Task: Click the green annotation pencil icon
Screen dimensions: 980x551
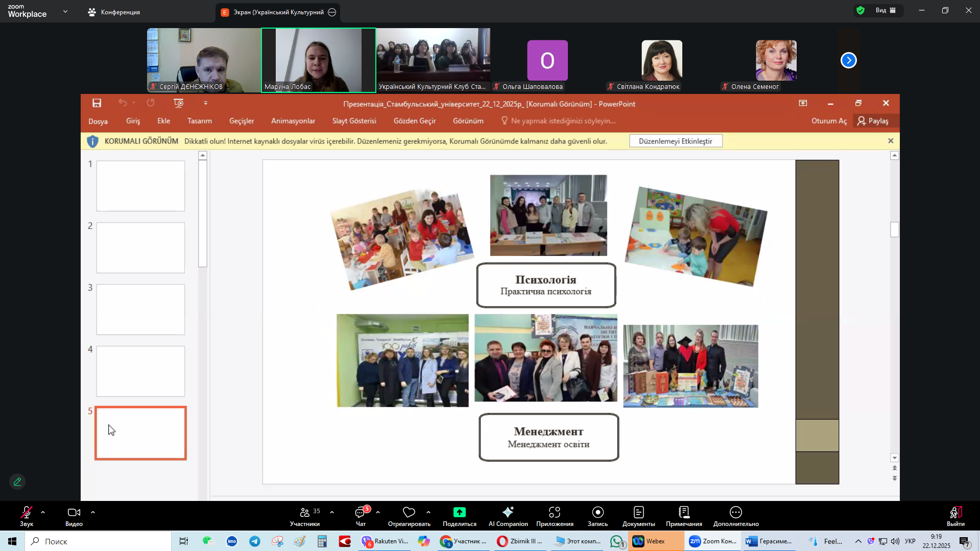Action: 17,482
